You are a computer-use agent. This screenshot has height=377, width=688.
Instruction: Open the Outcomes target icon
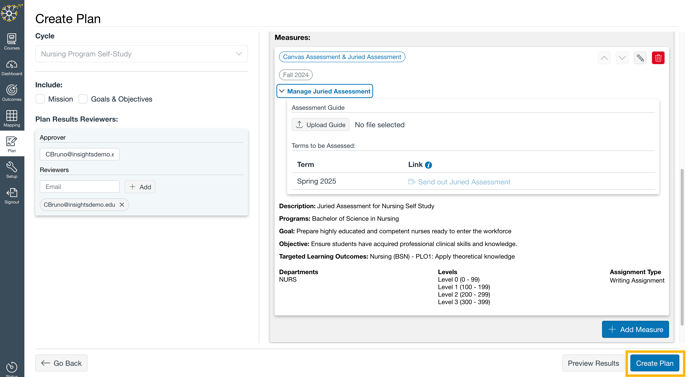(12, 93)
